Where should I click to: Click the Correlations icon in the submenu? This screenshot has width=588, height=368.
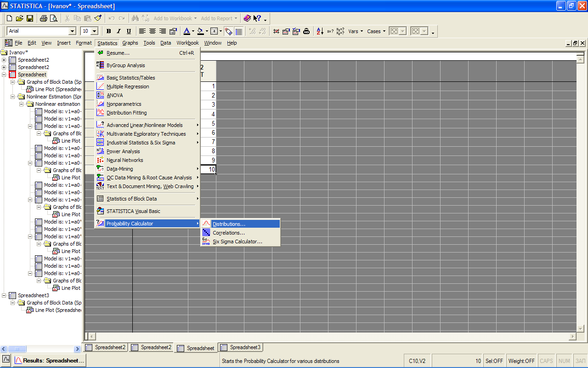206,233
